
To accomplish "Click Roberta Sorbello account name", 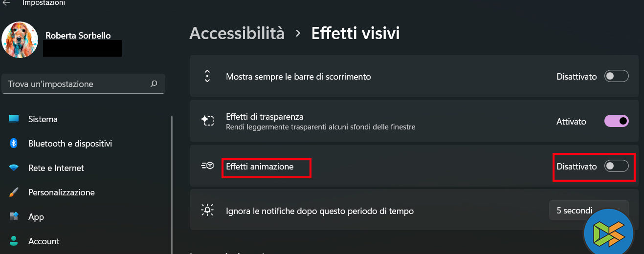I will click(78, 36).
